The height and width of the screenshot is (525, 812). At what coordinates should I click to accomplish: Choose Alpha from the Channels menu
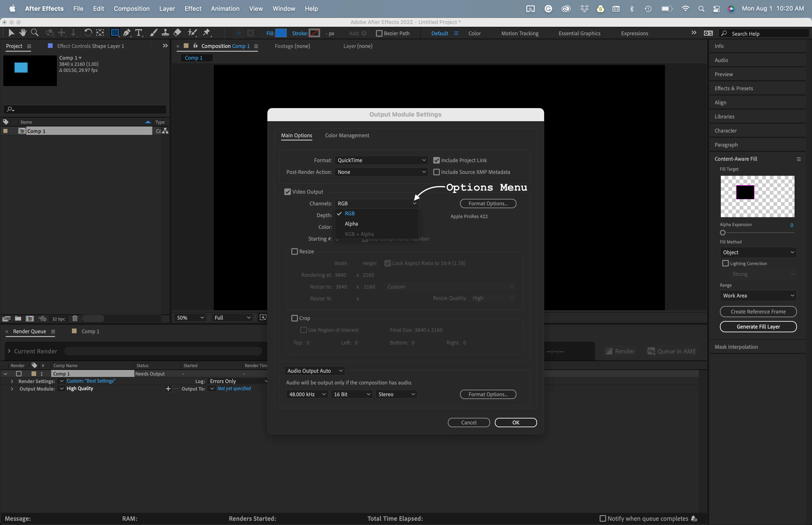coord(351,224)
